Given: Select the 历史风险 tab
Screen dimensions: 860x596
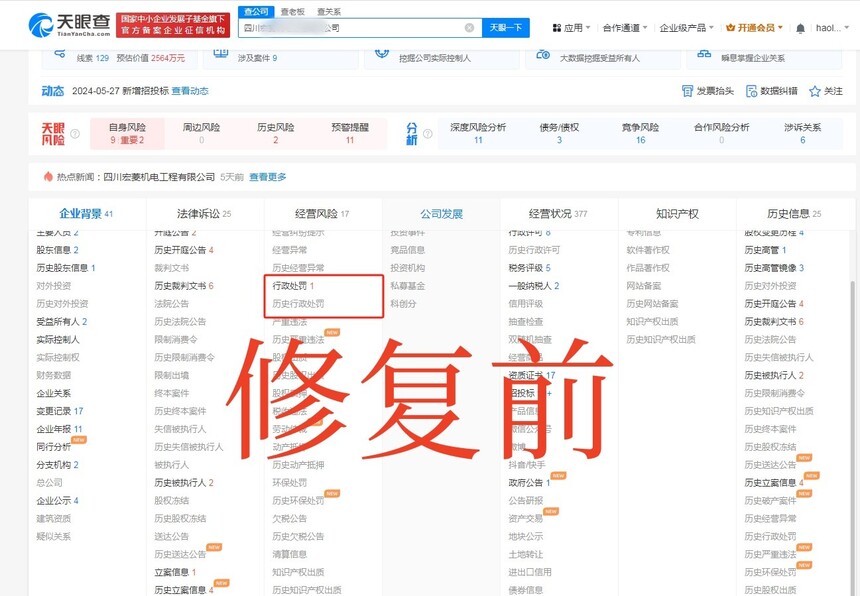Looking at the screenshot, I should coord(275,134).
